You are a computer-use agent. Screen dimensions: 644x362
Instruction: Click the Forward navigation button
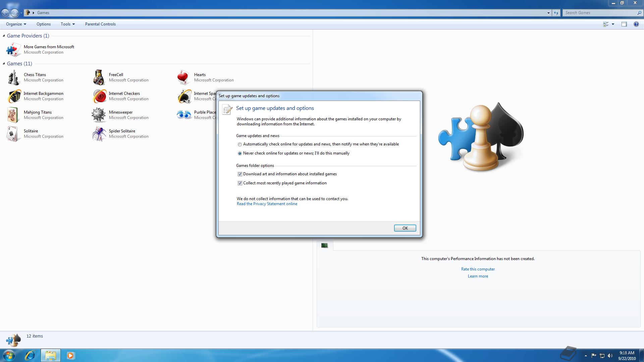(x=14, y=13)
